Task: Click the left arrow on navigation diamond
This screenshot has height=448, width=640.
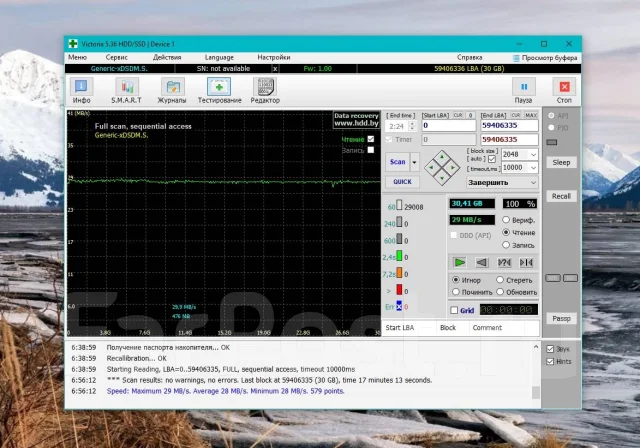Action: 431,167
